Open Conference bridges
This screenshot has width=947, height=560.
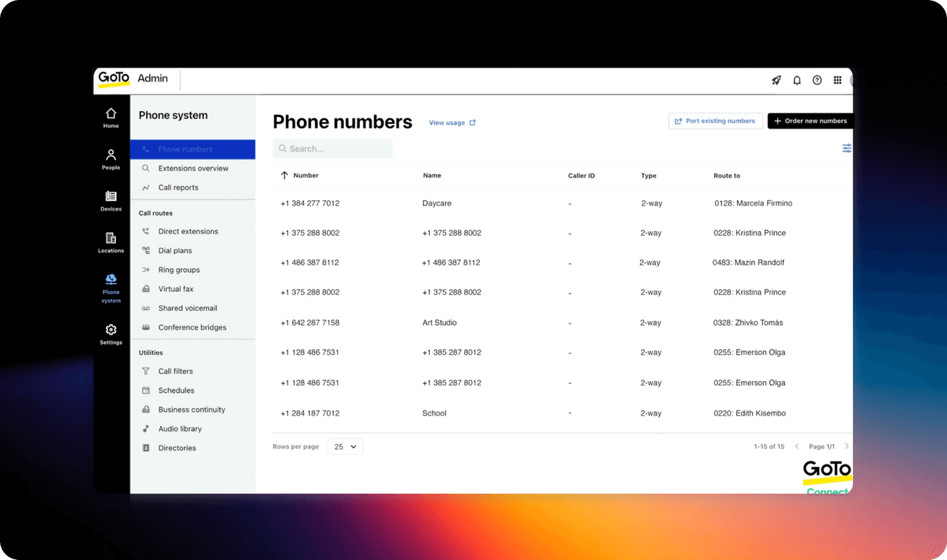point(193,327)
